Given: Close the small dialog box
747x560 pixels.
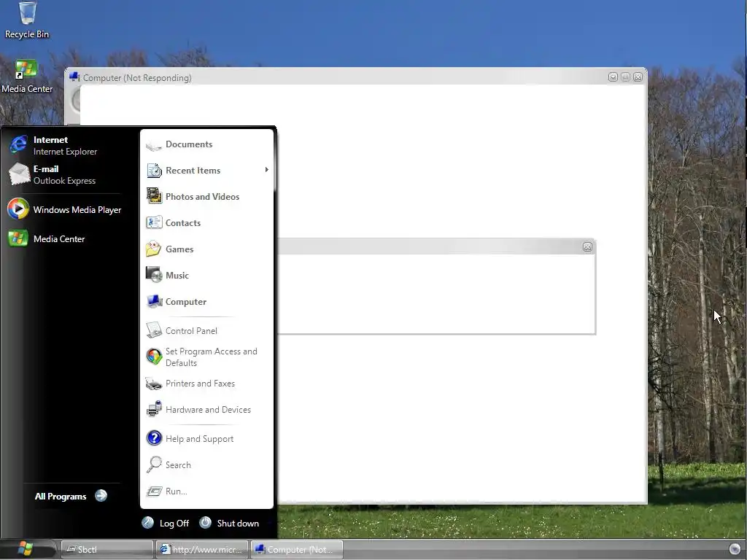Looking at the screenshot, I should (587, 246).
